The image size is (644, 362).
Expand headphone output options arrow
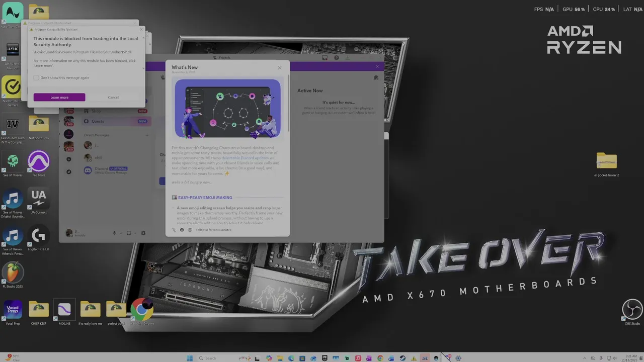[135, 233]
